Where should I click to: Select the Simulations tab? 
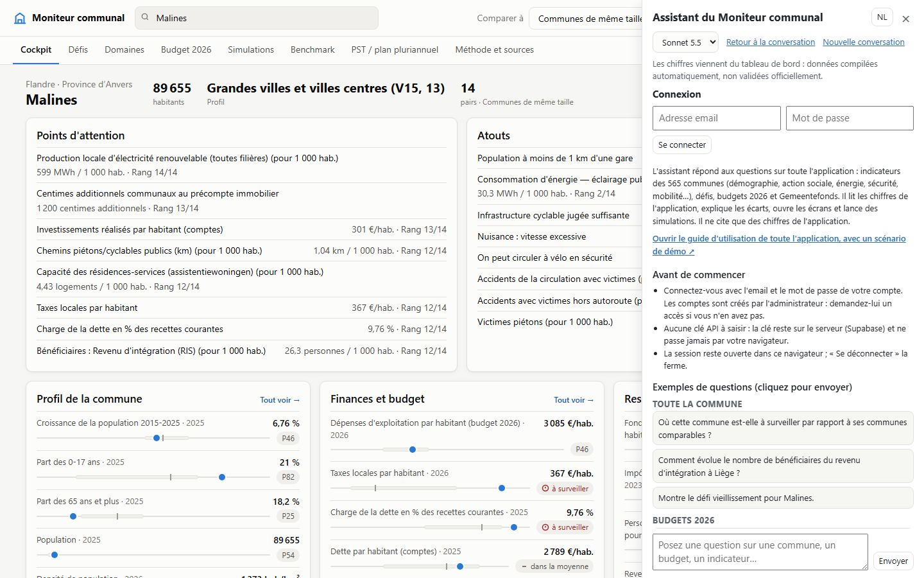251,49
